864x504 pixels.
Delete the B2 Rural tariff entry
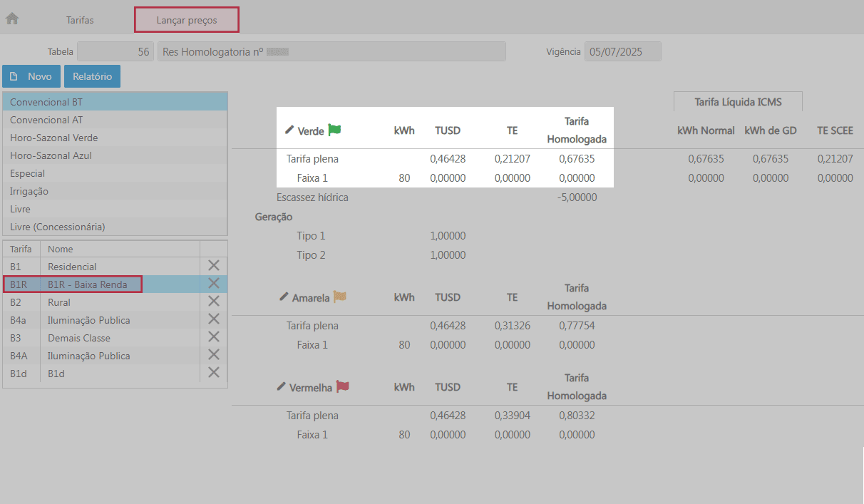point(213,302)
